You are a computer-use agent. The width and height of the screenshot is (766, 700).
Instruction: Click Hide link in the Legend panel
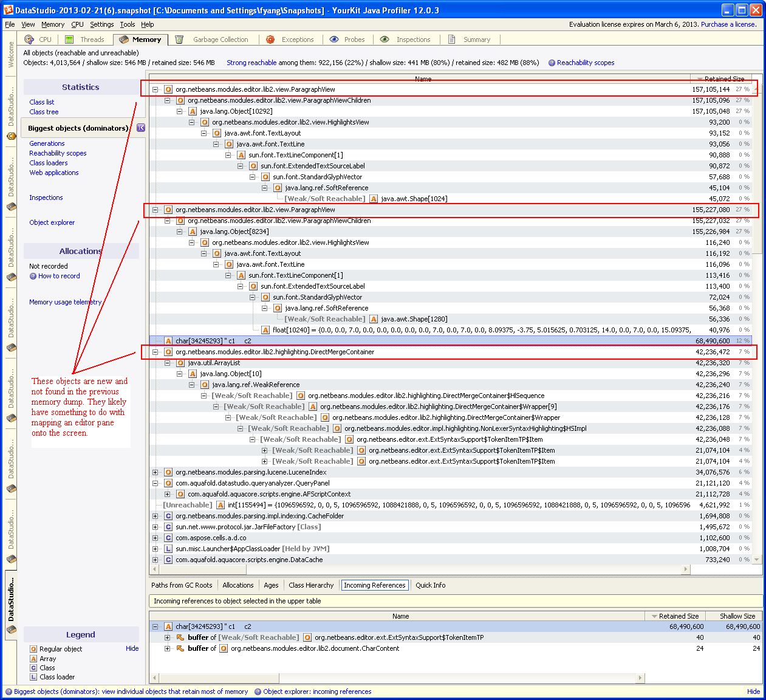[132, 648]
